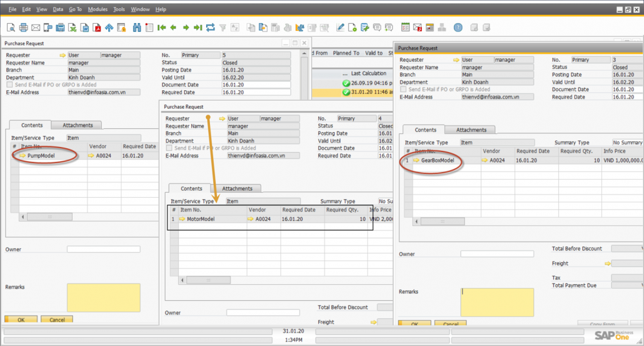
Task: Click the Refresh arrows toolbar icon
Action: point(210,28)
